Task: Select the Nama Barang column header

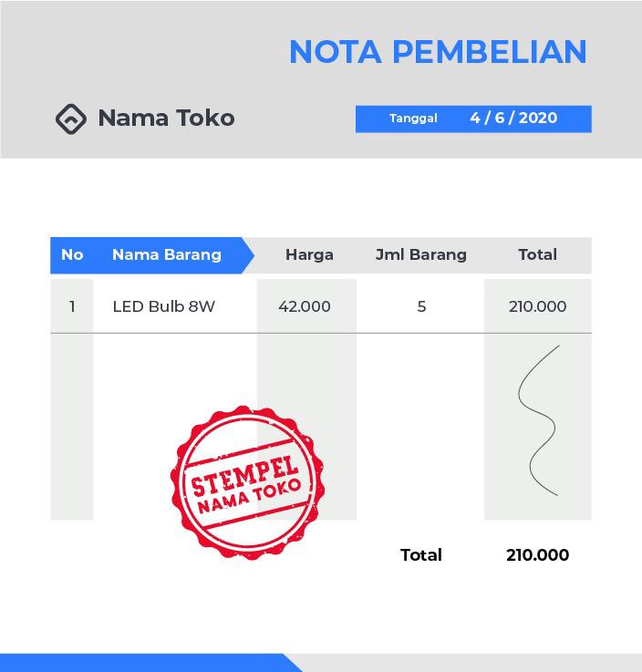Action: (167, 255)
